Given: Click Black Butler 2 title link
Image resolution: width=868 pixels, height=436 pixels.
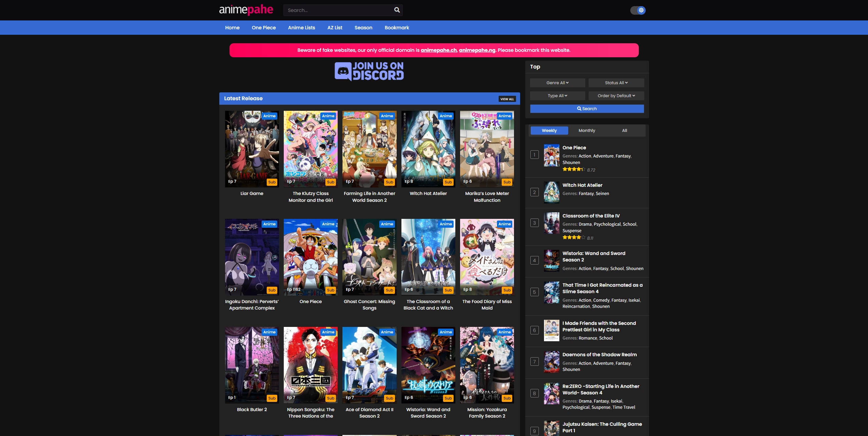Looking at the screenshot, I should pyautogui.click(x=252, y=409).
